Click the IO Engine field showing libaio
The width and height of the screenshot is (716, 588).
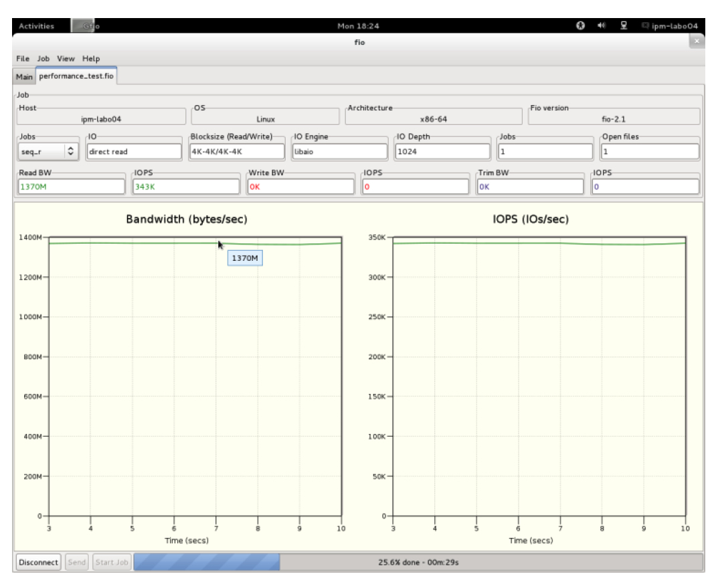[x=340, y=152]
